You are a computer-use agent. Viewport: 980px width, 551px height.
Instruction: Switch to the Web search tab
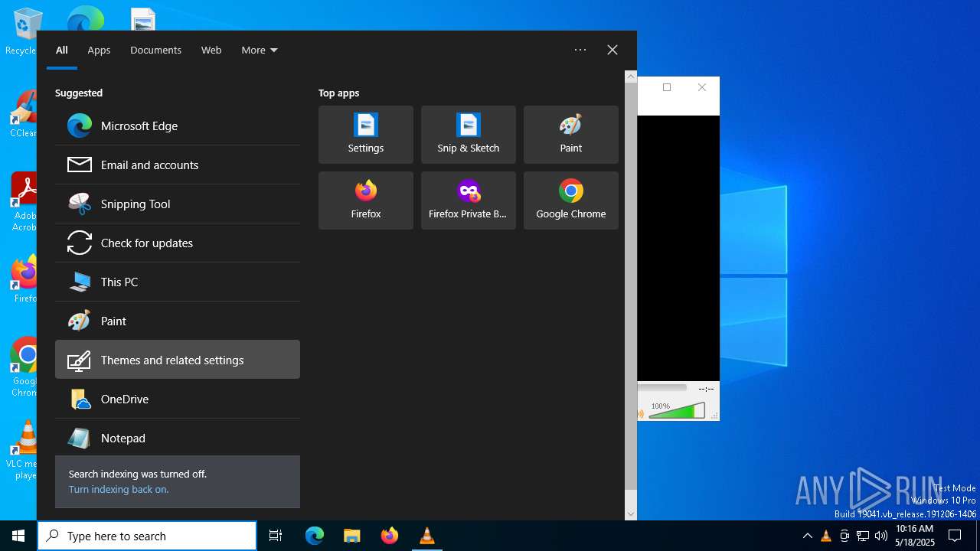pos(211,50)
